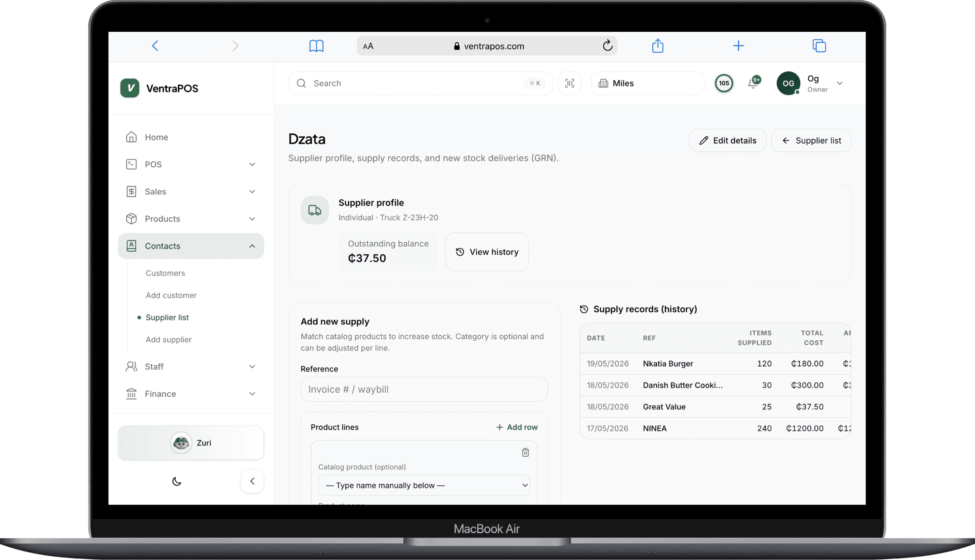This screenshot has height=560, width=975.
Task: Open Products menu in sidebar
Action: coord(191,218)
